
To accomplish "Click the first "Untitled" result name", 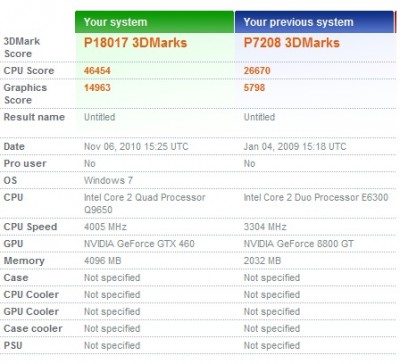I will [99, 117].
